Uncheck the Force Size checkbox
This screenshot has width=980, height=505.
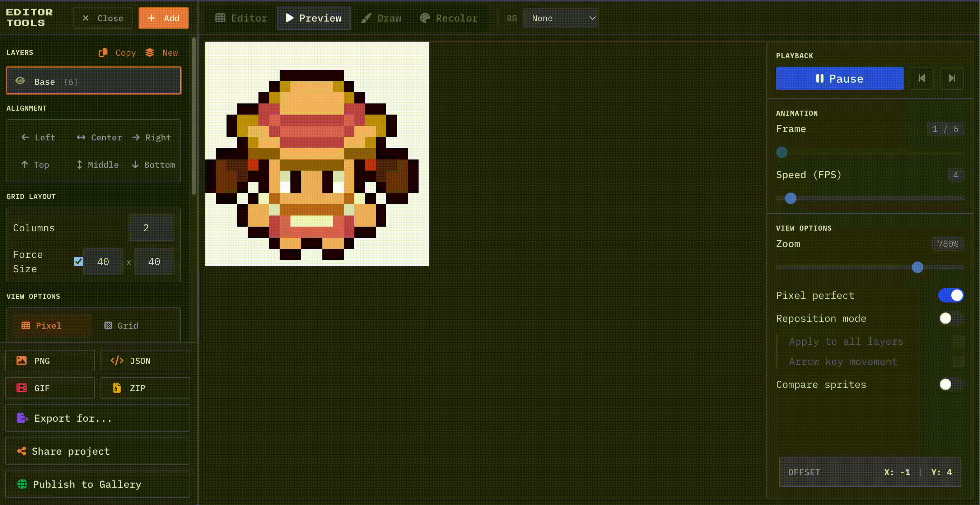point(79,261)
